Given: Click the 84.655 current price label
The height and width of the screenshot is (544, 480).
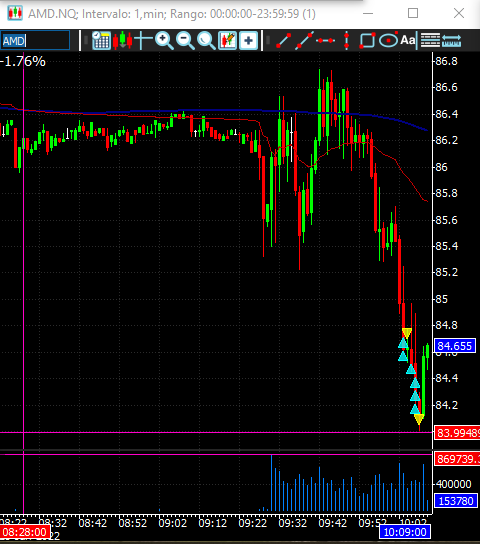Looking at the screenshot, I should 455,346.
